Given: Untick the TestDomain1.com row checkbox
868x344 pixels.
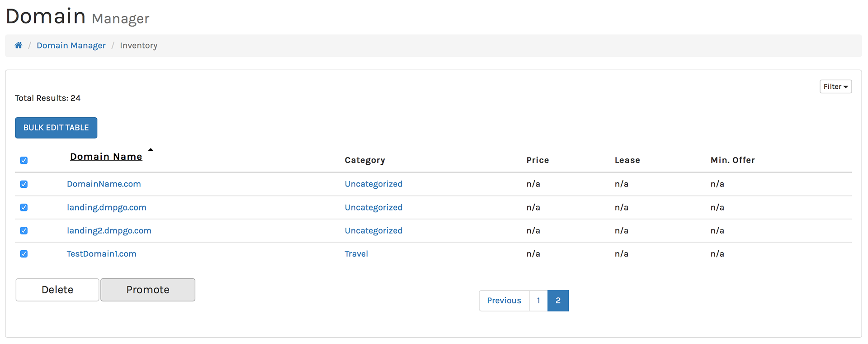Looking at the screenshot, I should pyautogui.click(x=24, y=254).
